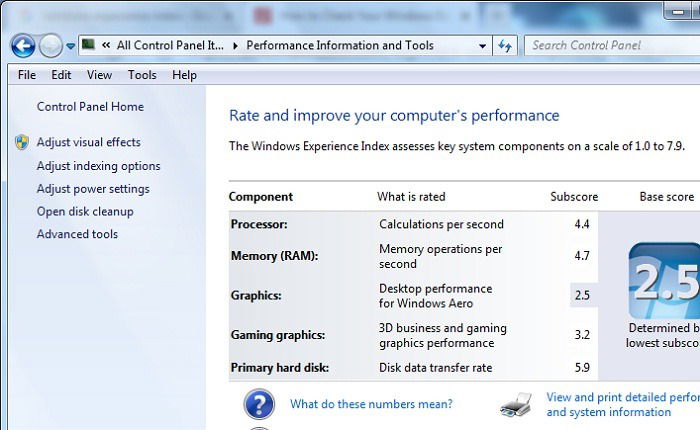
Task: Open disk cleanup link
Action: tap(85, 211)
